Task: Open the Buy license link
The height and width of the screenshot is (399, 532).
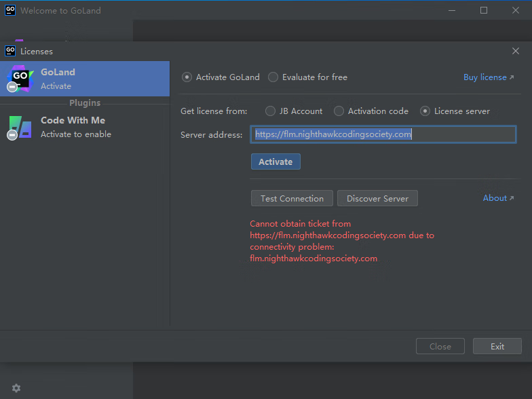Action: click(x=488, y=77)
